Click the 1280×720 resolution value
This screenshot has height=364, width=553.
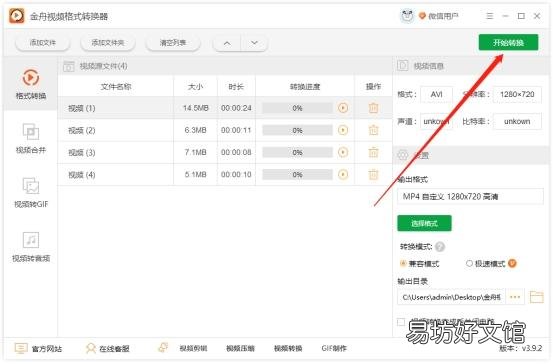point(517,95)
